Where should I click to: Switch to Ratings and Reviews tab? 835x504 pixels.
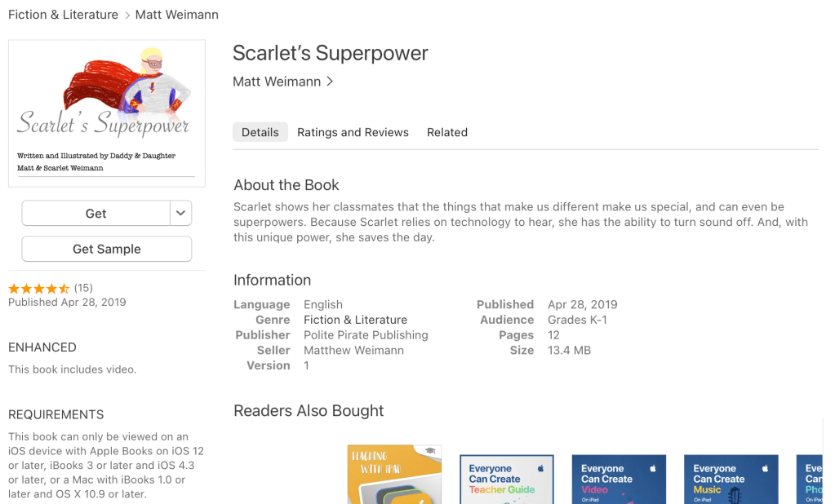click(x=353, y=132)
